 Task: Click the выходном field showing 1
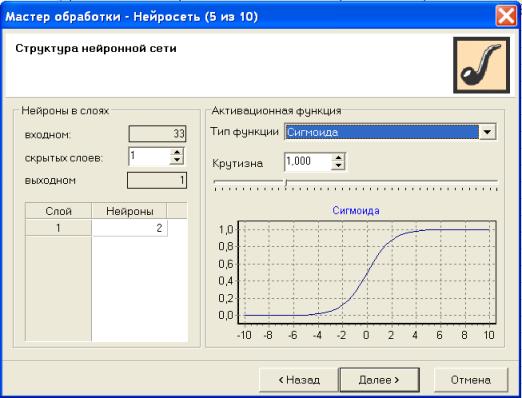click(157, 180)
